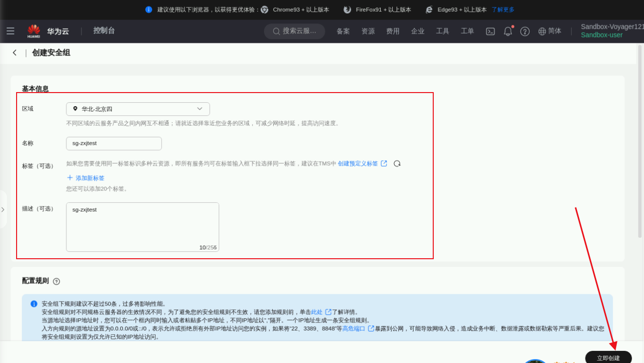Screen dimensions: 644x363
Task: Open the 企业 menu
Action: (418, 31)
